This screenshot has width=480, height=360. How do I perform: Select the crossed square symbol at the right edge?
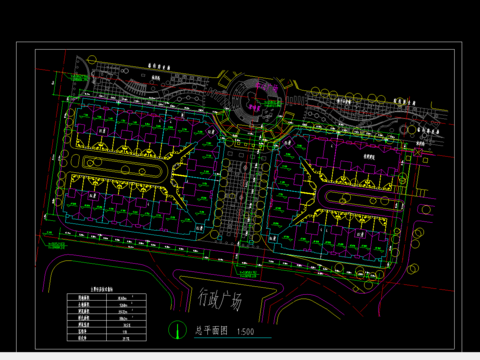coord(418,152)
